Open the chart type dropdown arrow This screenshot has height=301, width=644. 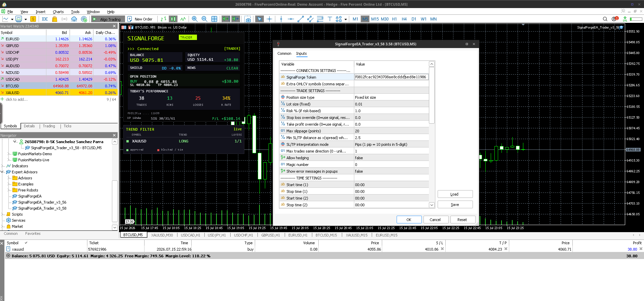pyautogui.click(x=12, y=19)
